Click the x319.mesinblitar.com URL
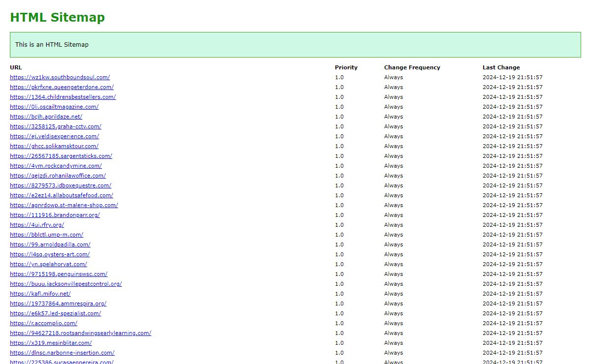Image resolution: width=591 pixels, height=364 pixels. (x=51, y=343)
